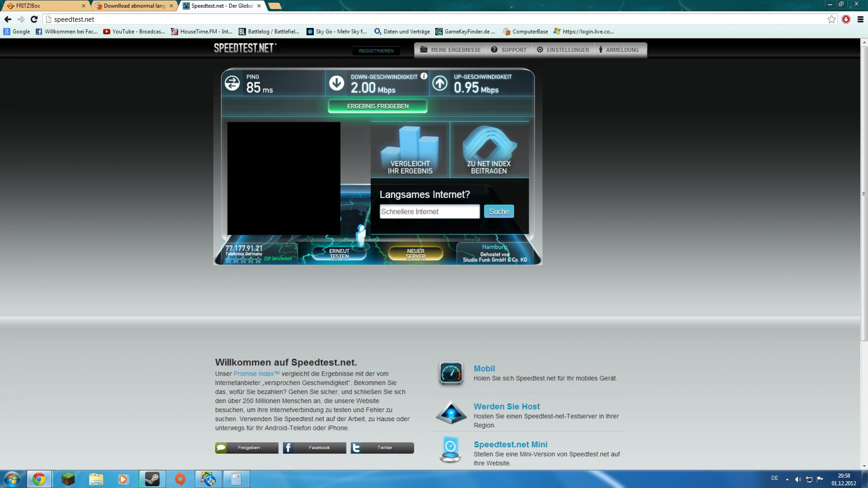
Task: Open Chrome from the taskbar
Action: click(39, 479)
